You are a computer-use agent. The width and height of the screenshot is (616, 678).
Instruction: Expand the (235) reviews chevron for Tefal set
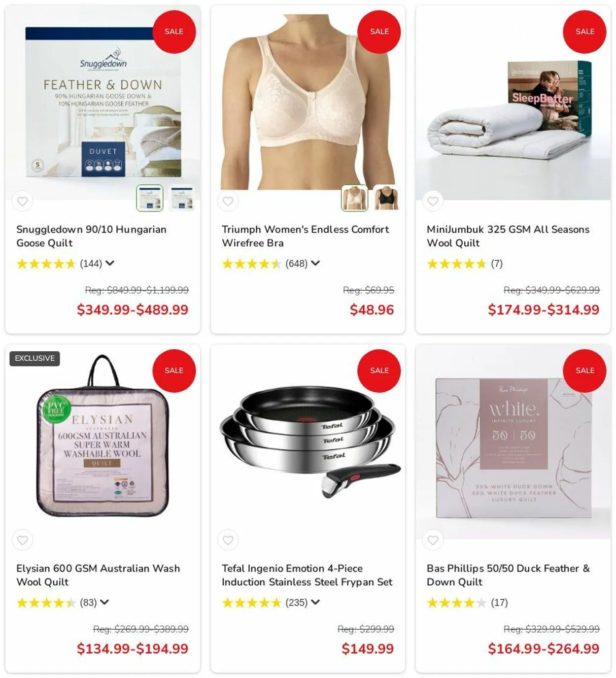click(x=315, y=602)
